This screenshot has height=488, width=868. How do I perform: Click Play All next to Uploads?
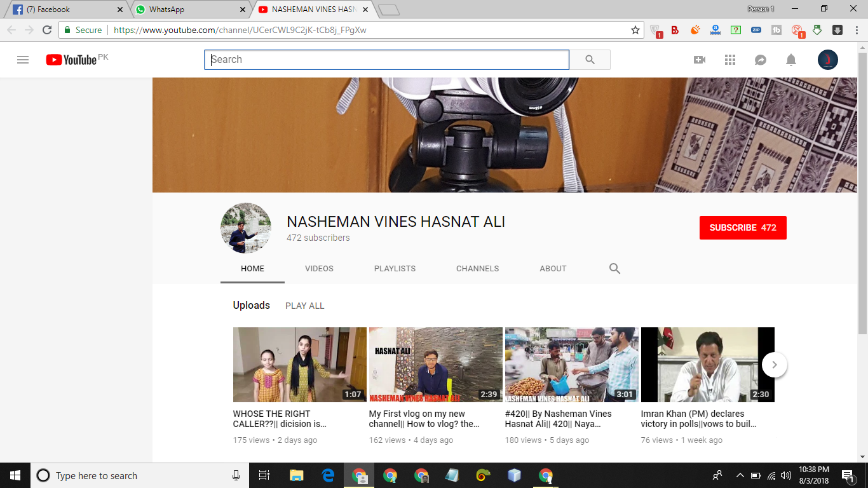tap(304, 306)
